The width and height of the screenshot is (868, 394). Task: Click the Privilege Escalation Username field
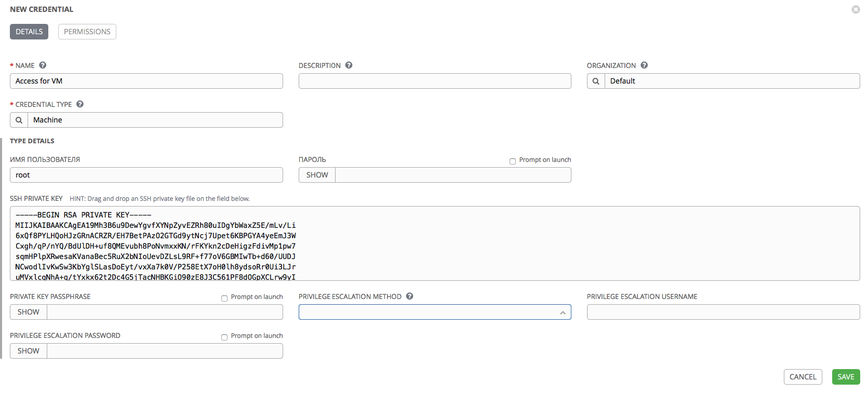pyautogui.click(x=723, y=312)
